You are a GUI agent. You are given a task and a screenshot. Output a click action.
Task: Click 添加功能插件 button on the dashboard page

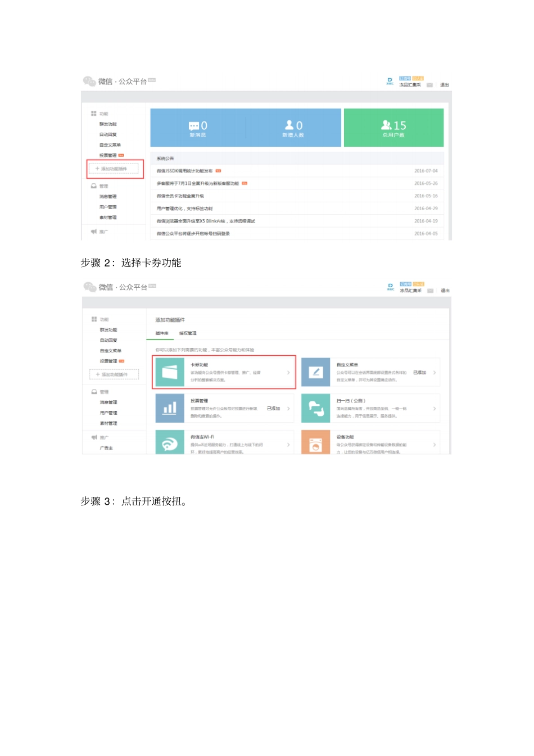[x=114, y=169]
